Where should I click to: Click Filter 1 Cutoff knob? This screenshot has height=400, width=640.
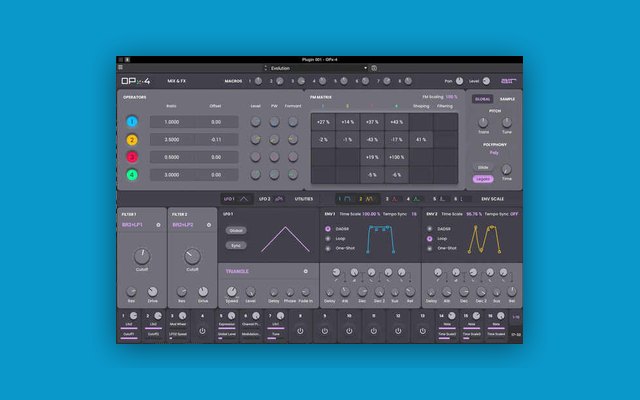(x=142, y=256)
